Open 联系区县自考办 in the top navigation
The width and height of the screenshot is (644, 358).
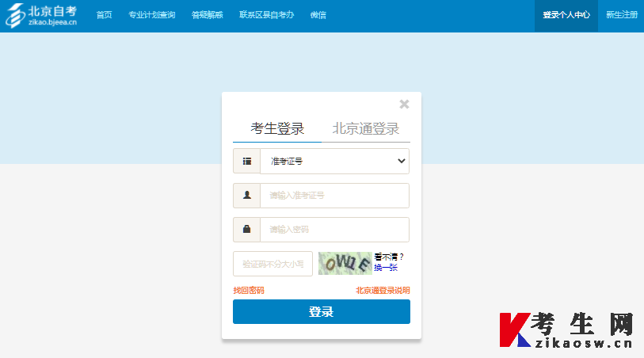coord(267,15)
